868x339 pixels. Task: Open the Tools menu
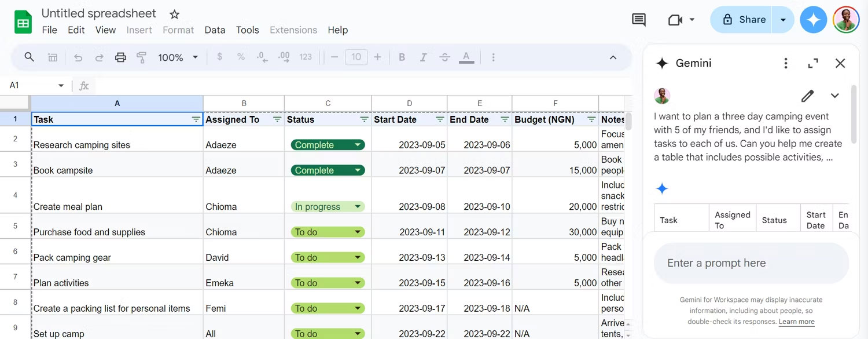click(x=247, y=30)
